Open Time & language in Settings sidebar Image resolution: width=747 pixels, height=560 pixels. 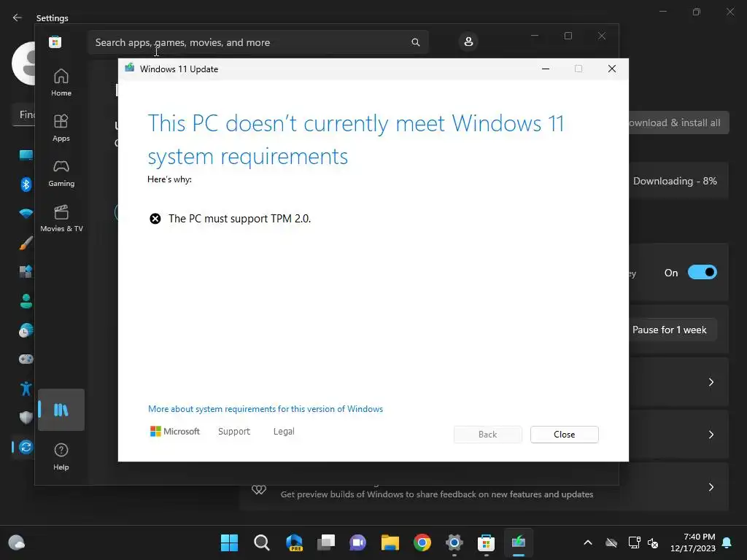point(26,330)
